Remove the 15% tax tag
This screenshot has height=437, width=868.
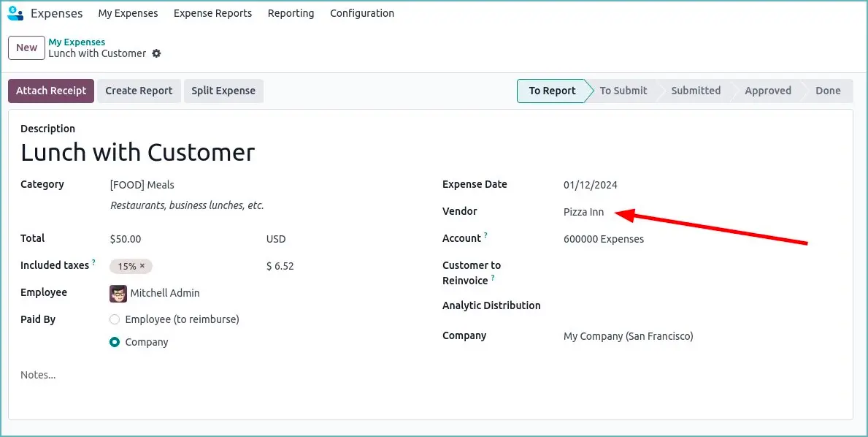point(142,266)
